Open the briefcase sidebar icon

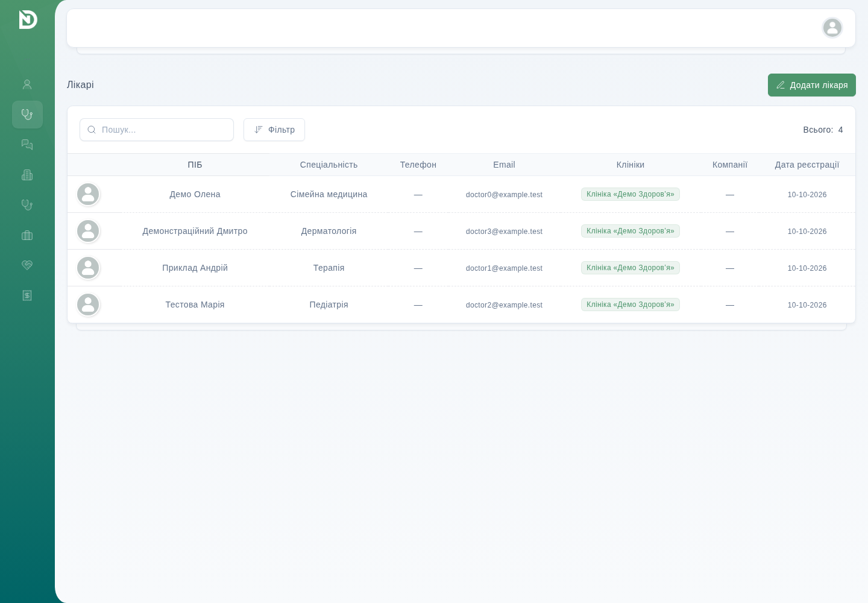(27, 235)
